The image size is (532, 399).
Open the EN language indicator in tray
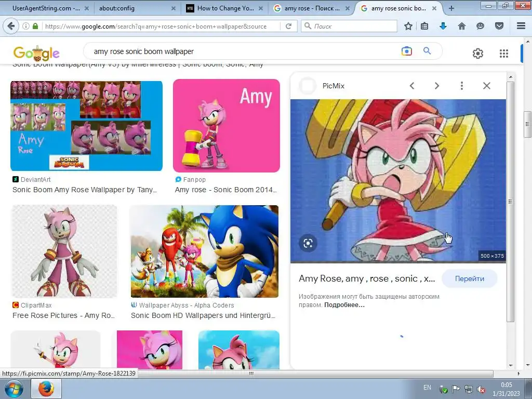pos(427,388)
